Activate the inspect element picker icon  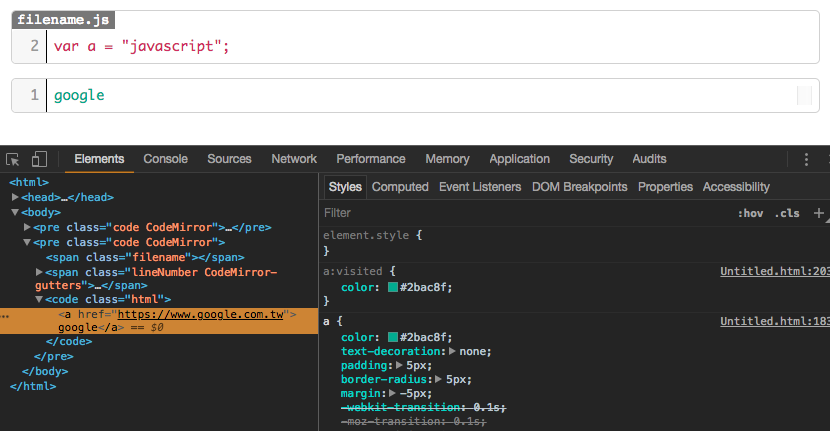click(13, 159)
